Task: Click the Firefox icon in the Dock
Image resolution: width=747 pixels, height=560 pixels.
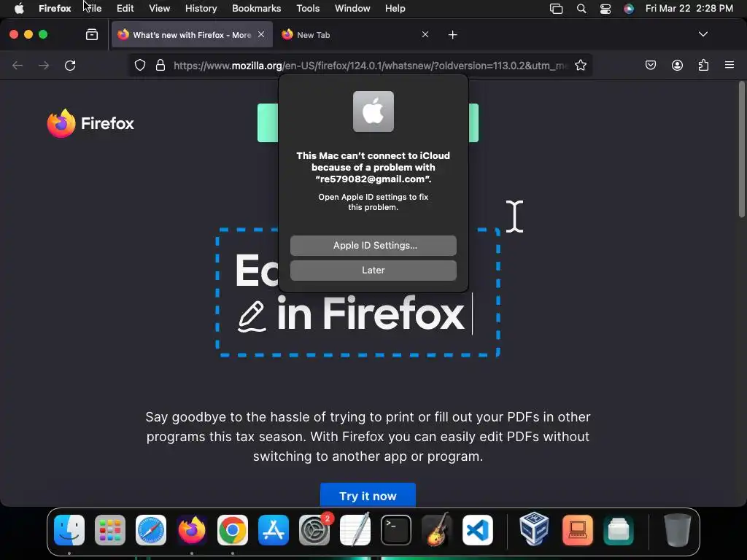Action: point(192,530)
